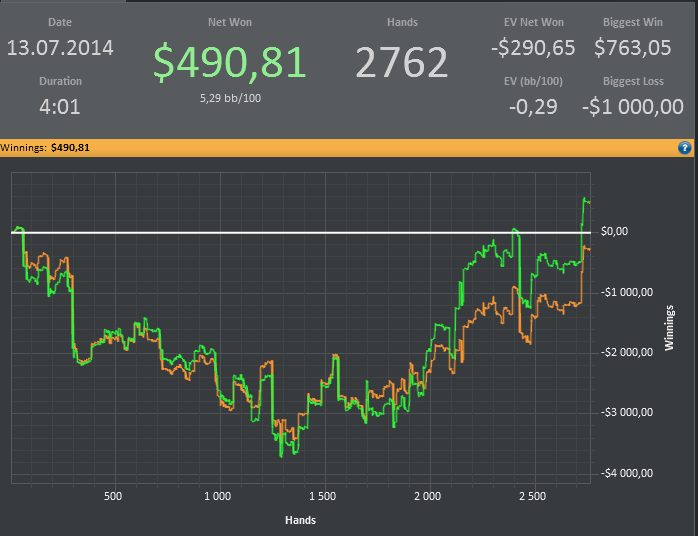Click the -$2 000,00 axis label
The width and height of the screenshot is (698, 536).
627,352
